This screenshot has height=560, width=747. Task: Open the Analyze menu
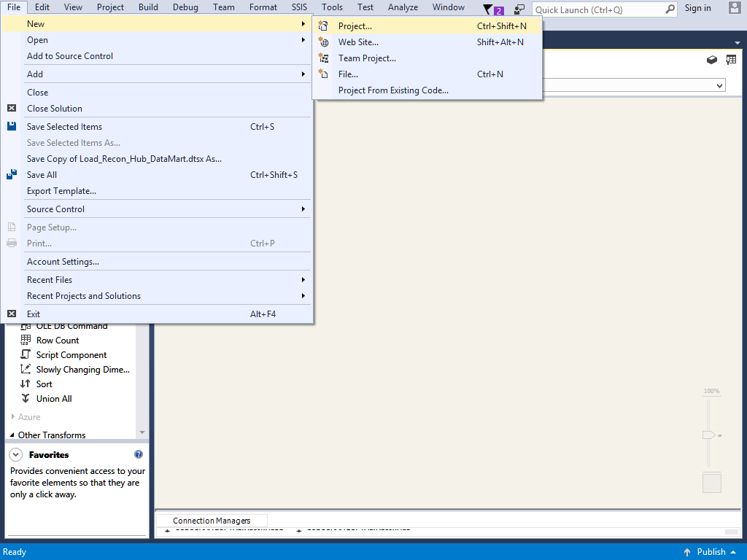coord(403,7)
